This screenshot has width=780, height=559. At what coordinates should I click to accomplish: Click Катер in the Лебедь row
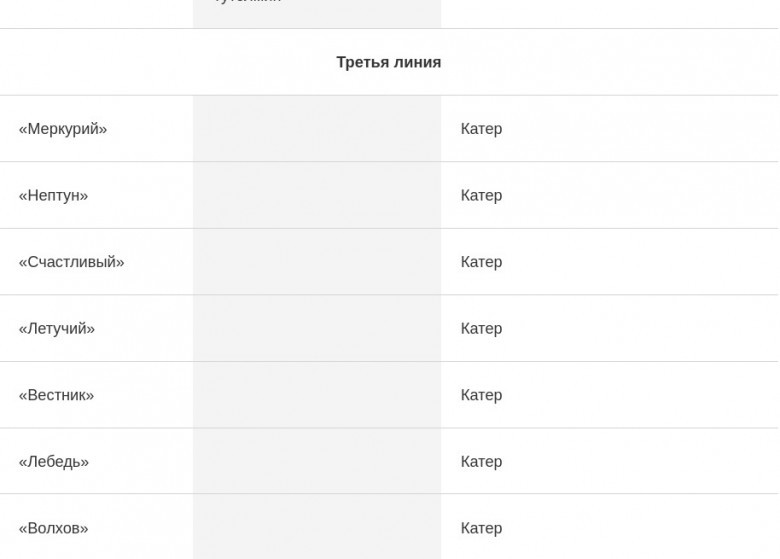tap(481, 462)
